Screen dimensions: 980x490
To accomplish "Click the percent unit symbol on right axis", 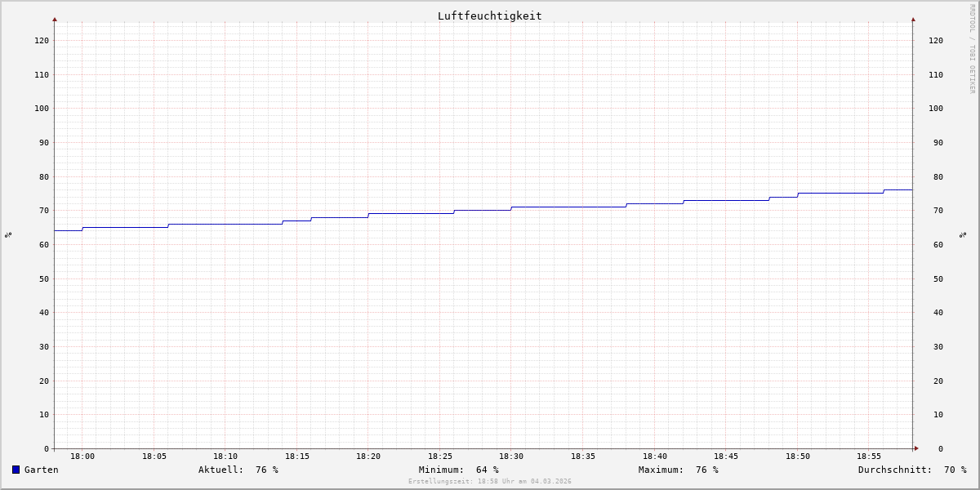I will coord(963,234).
